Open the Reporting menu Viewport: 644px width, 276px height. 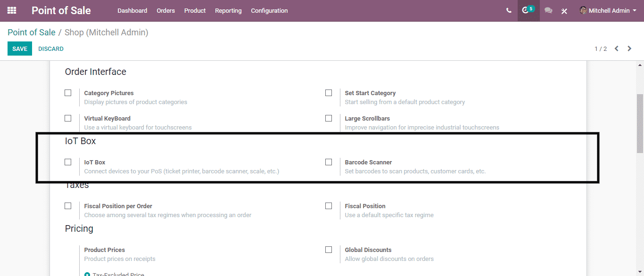tap(228, 10)
